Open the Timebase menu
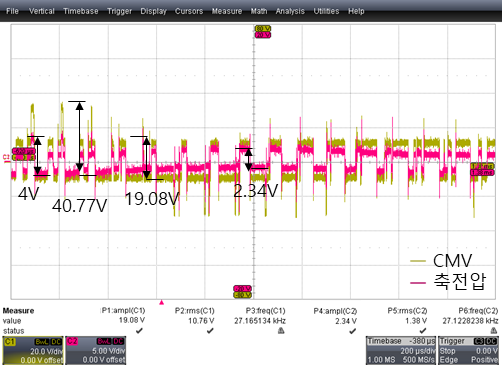The image size is (502, 365). (x=81, y=11)
